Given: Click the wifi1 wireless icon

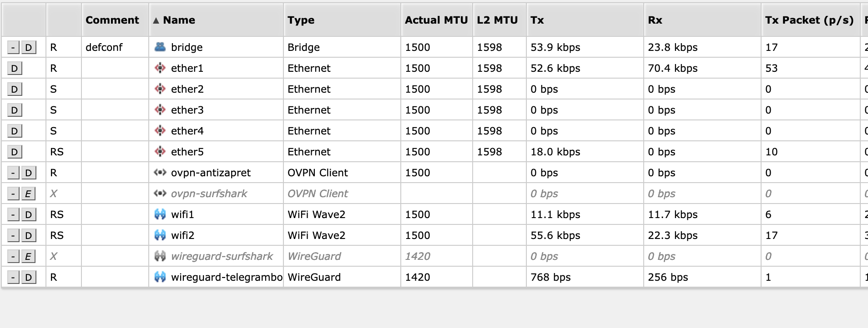Looking at the screenshot, I should 160,214.
